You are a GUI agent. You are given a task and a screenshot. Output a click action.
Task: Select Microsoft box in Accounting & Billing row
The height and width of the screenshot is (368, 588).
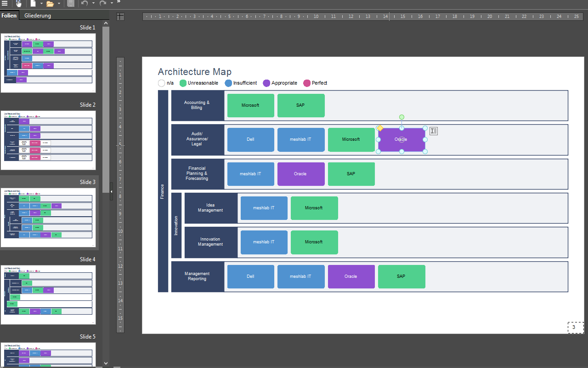pyautogui.click(x=251, y=105)
